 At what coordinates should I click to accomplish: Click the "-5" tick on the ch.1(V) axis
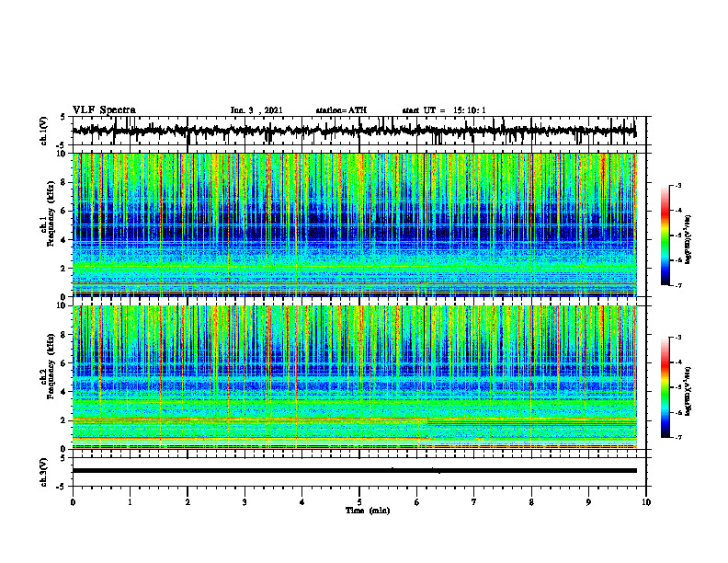coord(62,145)
